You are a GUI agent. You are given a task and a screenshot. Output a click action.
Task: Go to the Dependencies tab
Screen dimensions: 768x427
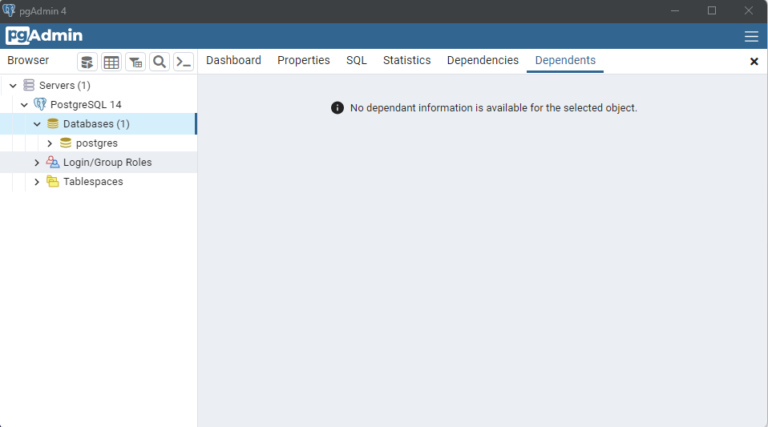[482, 61]
